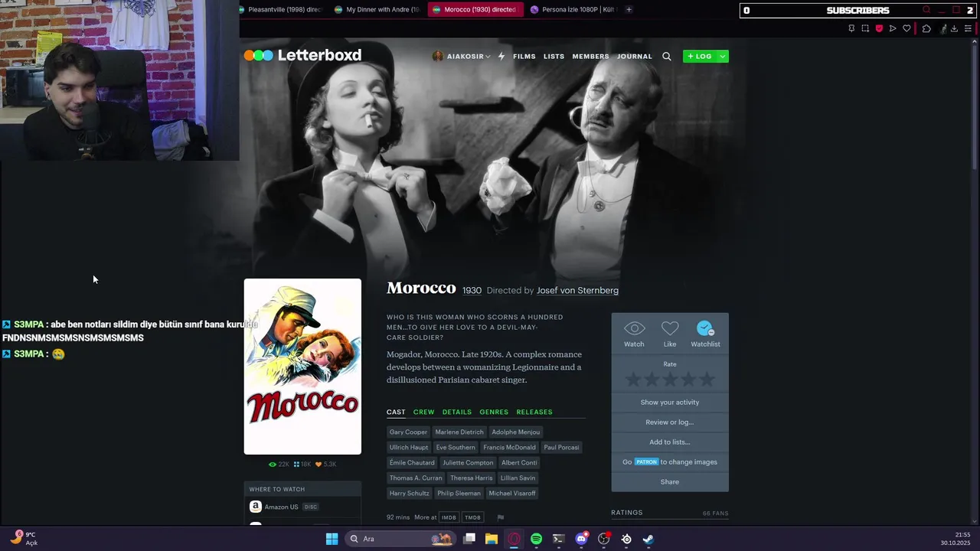Click the likes count 5.3K stat

(326, 464)
